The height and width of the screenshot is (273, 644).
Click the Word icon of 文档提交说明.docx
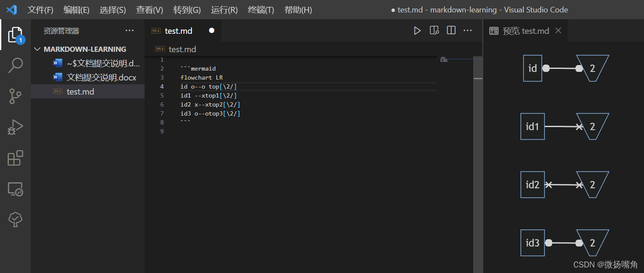pos(58,77)
